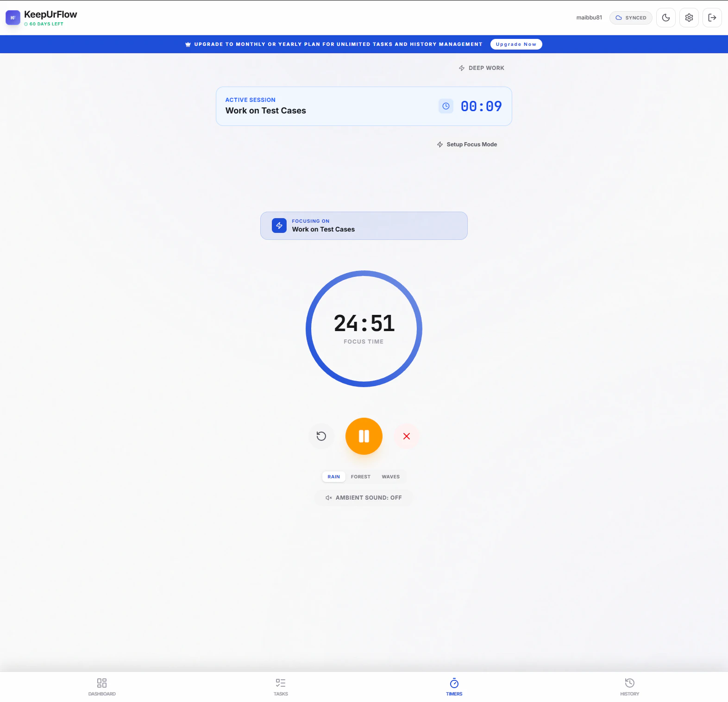Select Forest ambient sound
This screenshot has width=728, height=702.
[x=361, y=476]
